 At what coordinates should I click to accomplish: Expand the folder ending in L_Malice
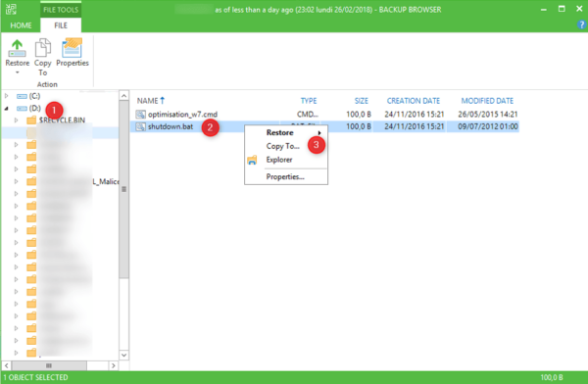pos(16,181)
